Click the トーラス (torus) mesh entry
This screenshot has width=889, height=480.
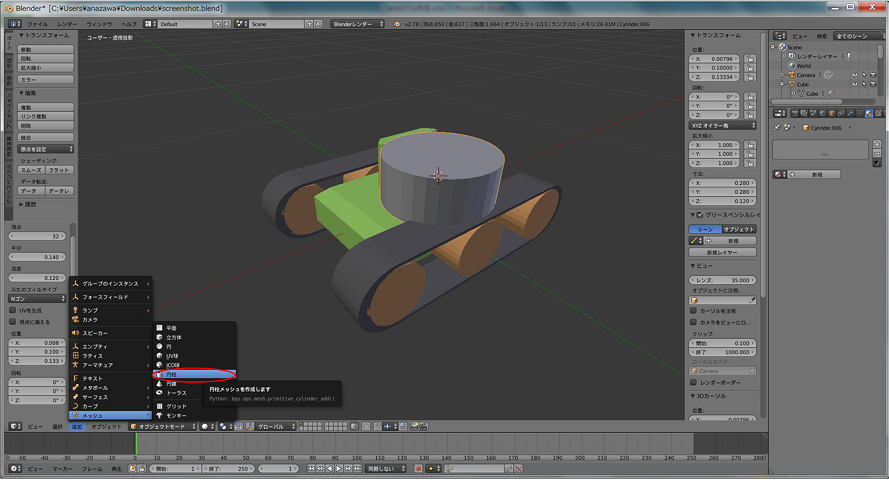(x=176, y=393)
